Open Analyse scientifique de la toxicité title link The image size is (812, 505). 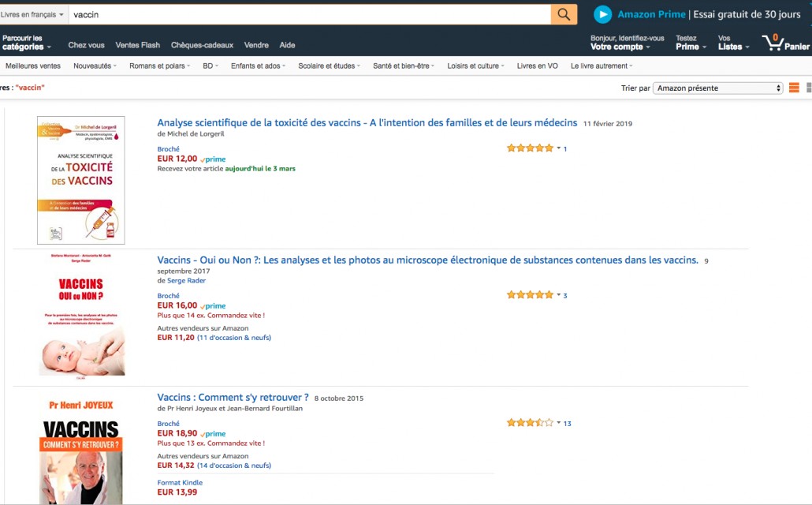[x=367, y=123]
